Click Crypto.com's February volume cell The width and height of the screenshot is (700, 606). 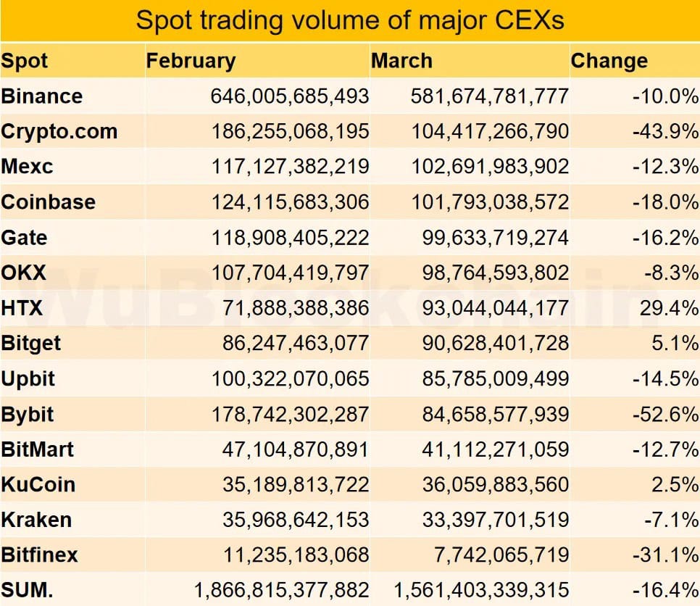point(290,131)
